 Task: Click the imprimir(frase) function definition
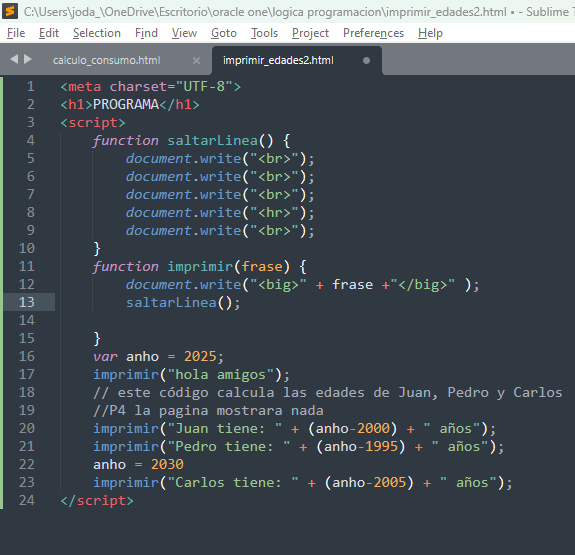click(x=200, y=266)
